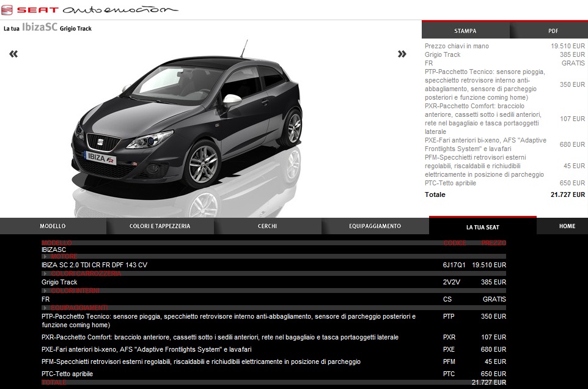Click PFM-Specchietti entry in right summary

484,166
